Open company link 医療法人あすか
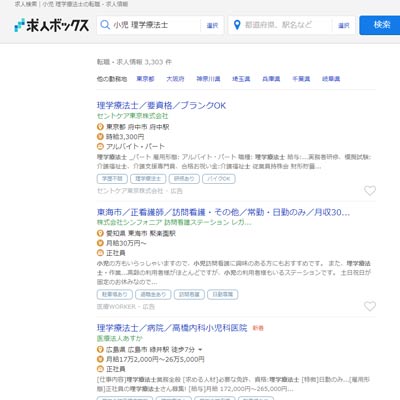The width and height of the screenshot is (400, 400). click(x=120, y=338)
